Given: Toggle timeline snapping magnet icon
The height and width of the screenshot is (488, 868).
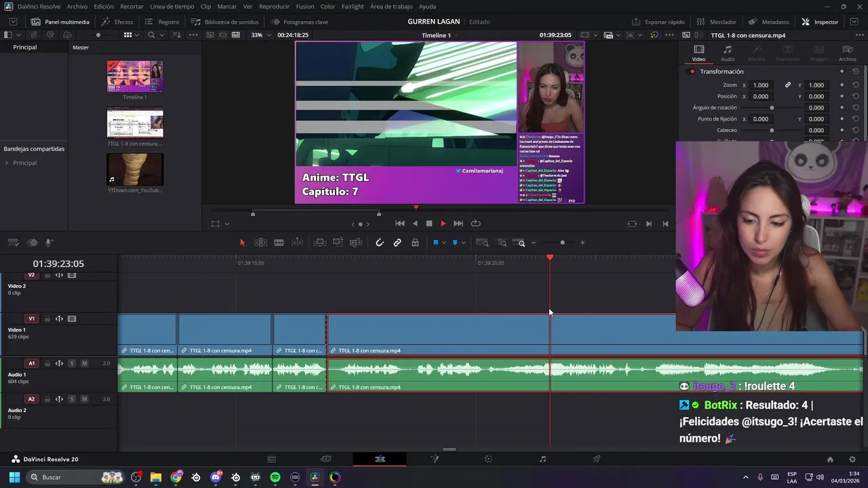Looking at the screenshot, I should [x=380, y=243].
